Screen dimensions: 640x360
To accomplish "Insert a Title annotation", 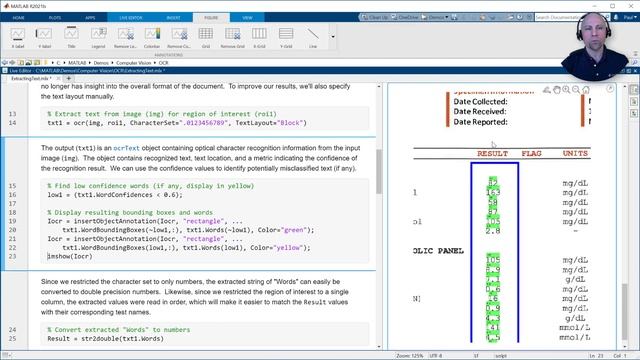I will coord(71,37).
